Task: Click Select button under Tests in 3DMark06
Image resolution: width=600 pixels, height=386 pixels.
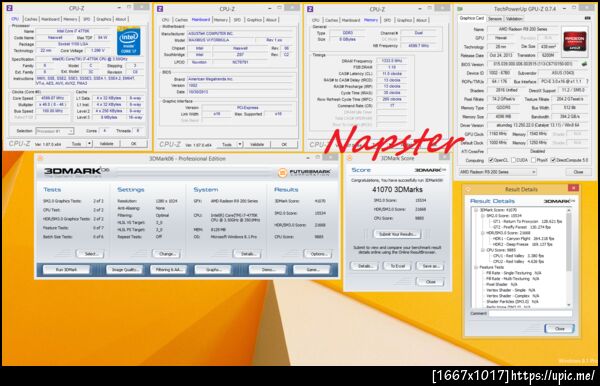Action: coord(91,254)
